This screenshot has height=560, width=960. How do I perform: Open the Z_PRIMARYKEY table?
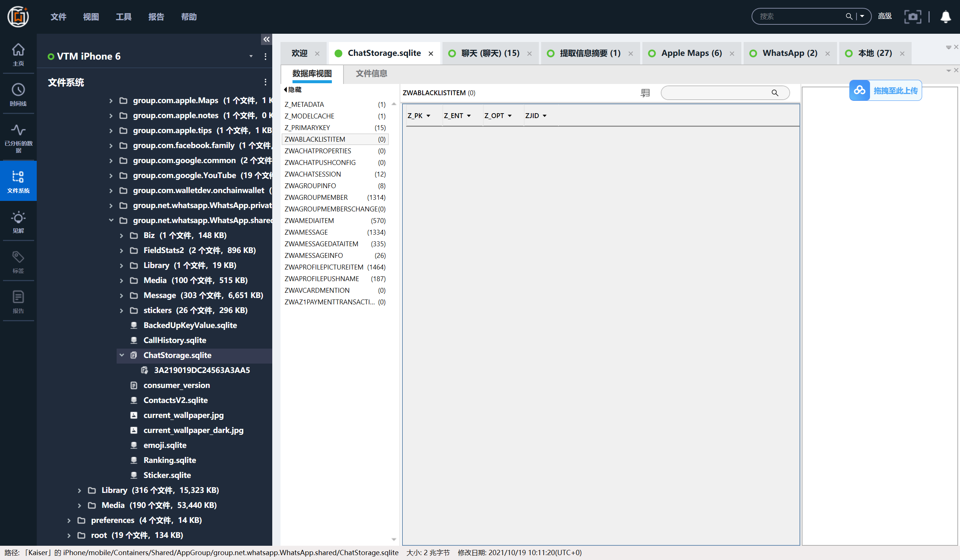tap(335, 128)
